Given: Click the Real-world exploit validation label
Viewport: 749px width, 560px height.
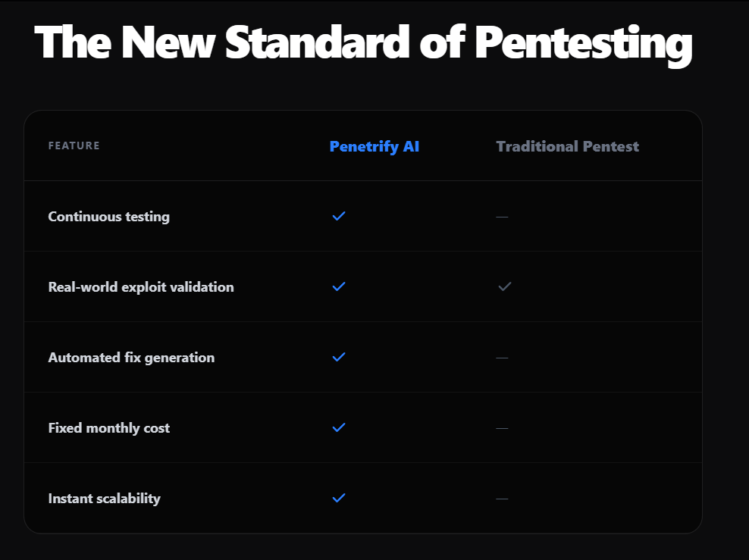Looking at the screenshot, I should pos(141,286).
